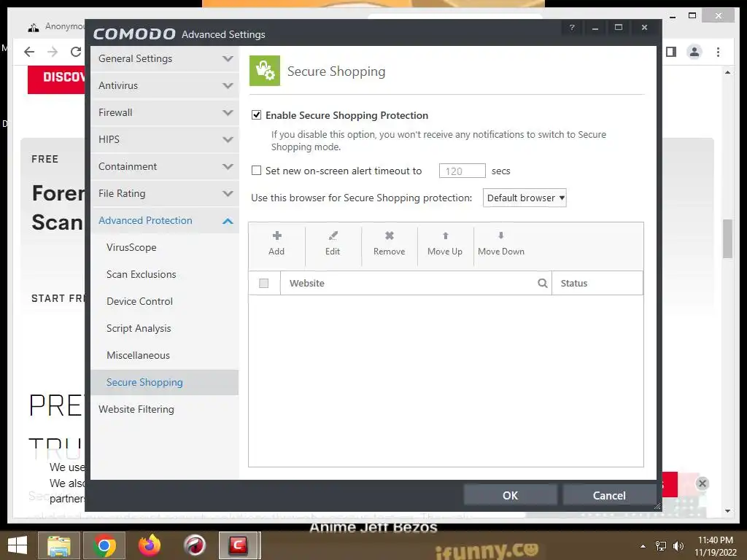The image size is (747, 560).
Task: Click the taskbar clock and date
Action: 715,546
